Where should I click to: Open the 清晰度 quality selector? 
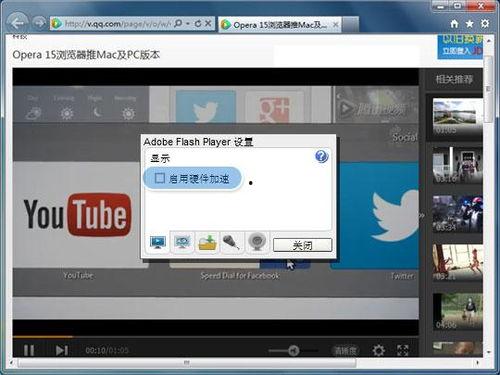pos(345,351)
